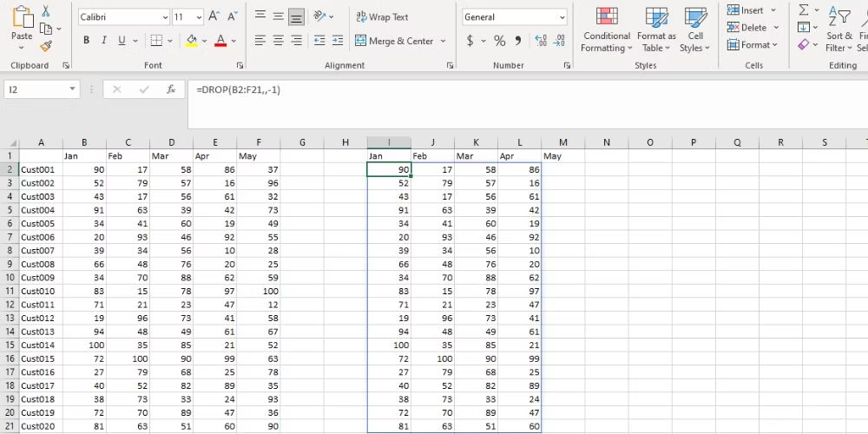The image size is (868, 434).
Task: Click the Middle Align icon
Action: (x=279, y=16)
